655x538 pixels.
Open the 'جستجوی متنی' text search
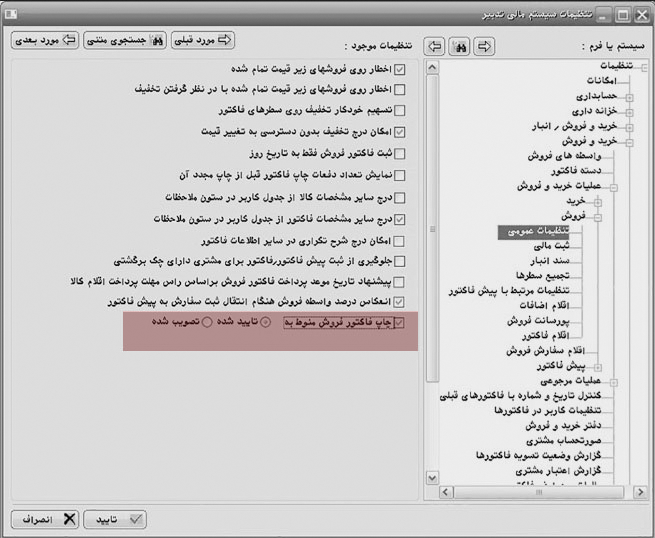(x=126, y=40)
